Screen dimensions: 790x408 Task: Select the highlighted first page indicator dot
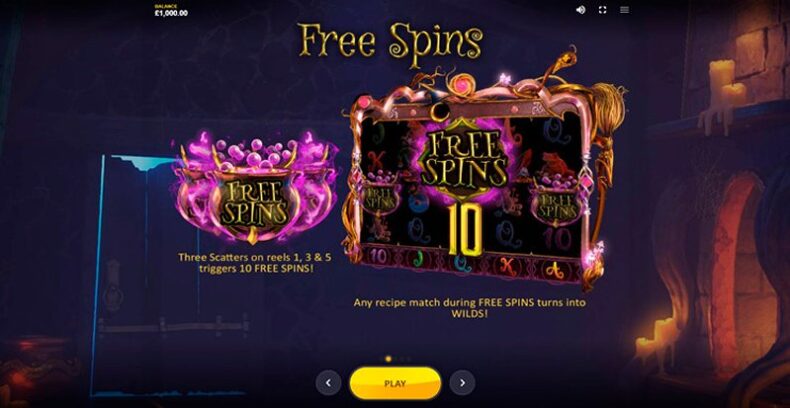click(388, 359)
